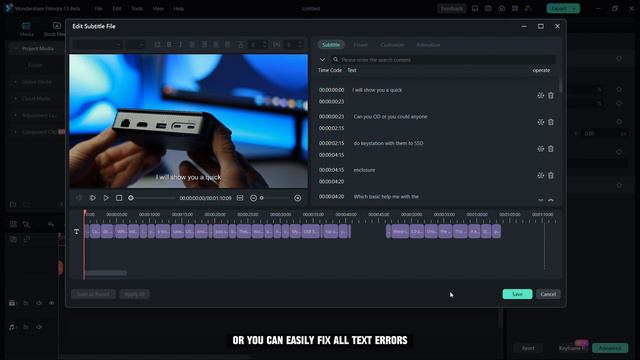The height and width of the screenshot is (360, 640).
Task: Delete the 'enclosure' subtitle entry
Action: pos(551,176)
